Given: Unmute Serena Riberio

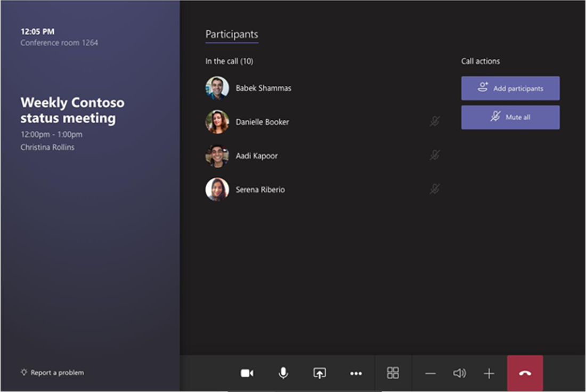Looking at the screenshot, I should 435,189.
